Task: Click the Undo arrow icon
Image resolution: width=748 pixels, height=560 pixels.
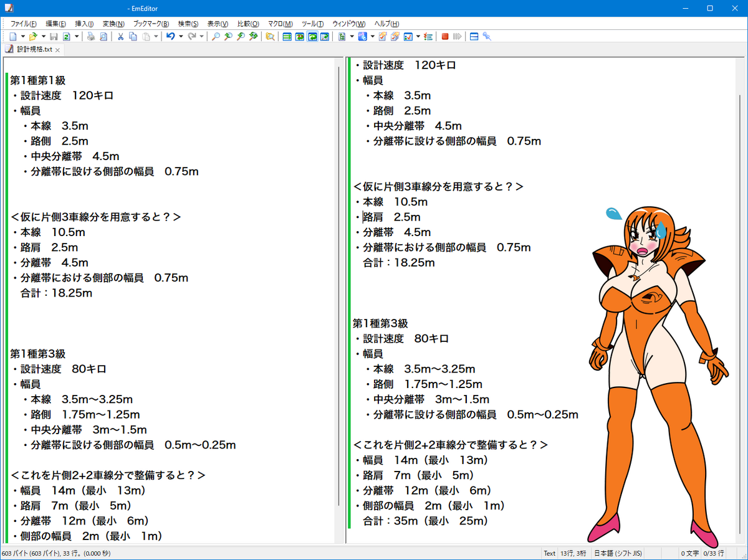Action: [x=170, y=37]
